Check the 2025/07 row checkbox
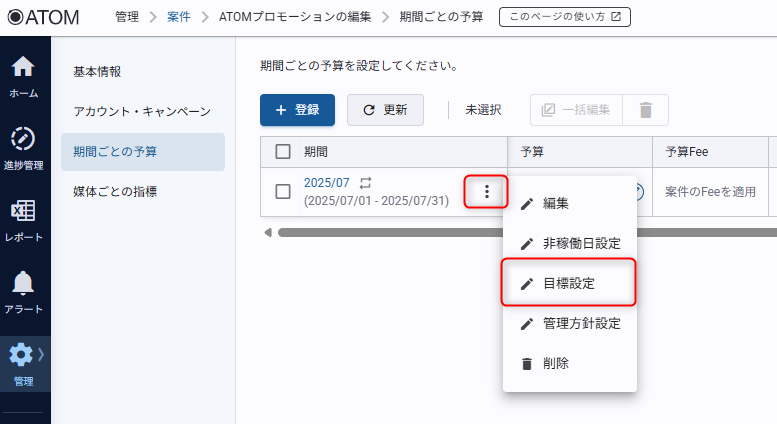Screen dimensions: 777x424 click(x=283, y=192)
